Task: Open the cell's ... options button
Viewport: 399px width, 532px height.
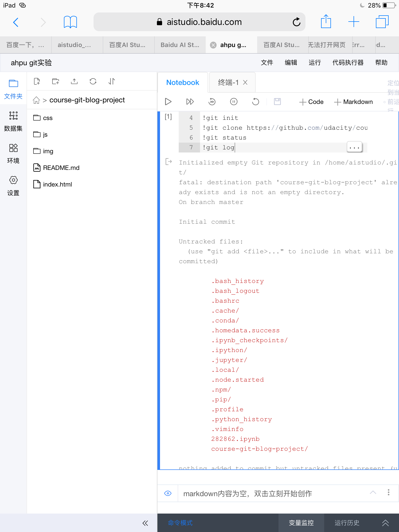Action: tap(354, 147)
